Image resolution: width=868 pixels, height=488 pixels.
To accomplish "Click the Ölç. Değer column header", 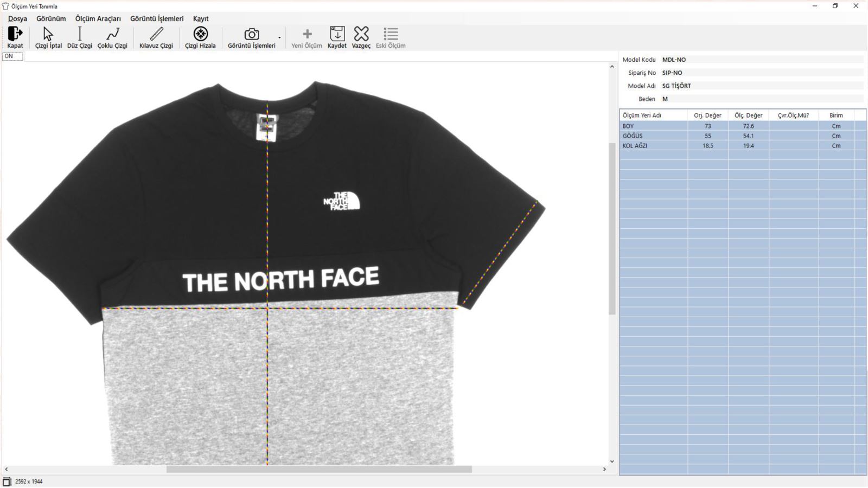I will (x=749, y=115).
